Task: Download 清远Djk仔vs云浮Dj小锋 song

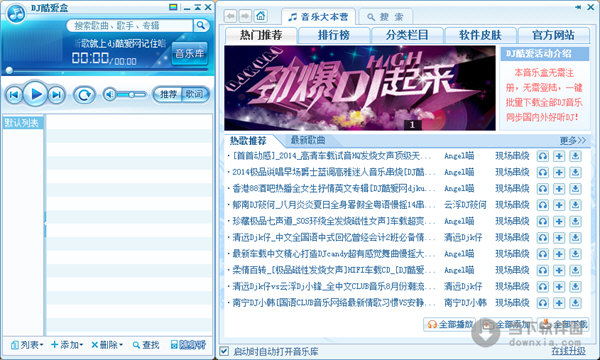Action: [x=575, y=287]
